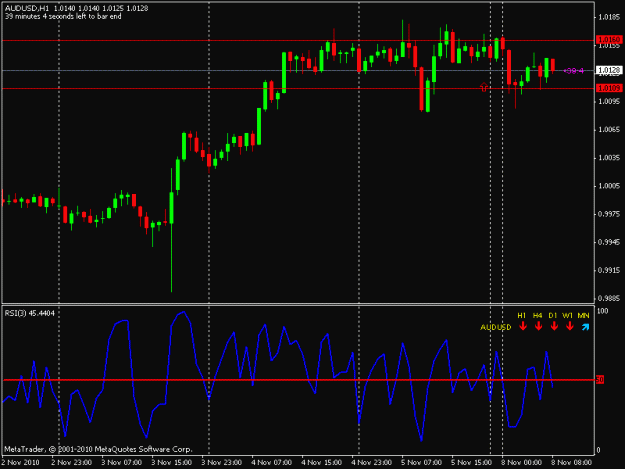The width and height of the screenshot is (625, 469).
Task: Click the 100 label on RSI scale
Action: 602,311
